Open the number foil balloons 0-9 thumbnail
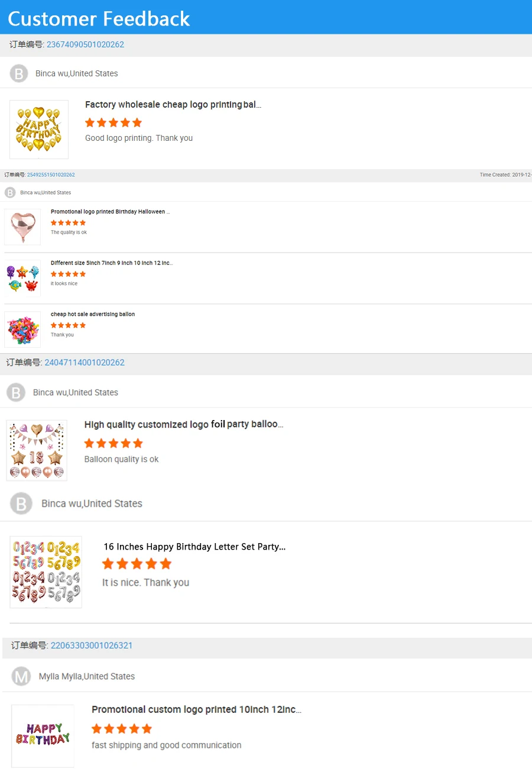Screen dimensions: 532x775 46,572
